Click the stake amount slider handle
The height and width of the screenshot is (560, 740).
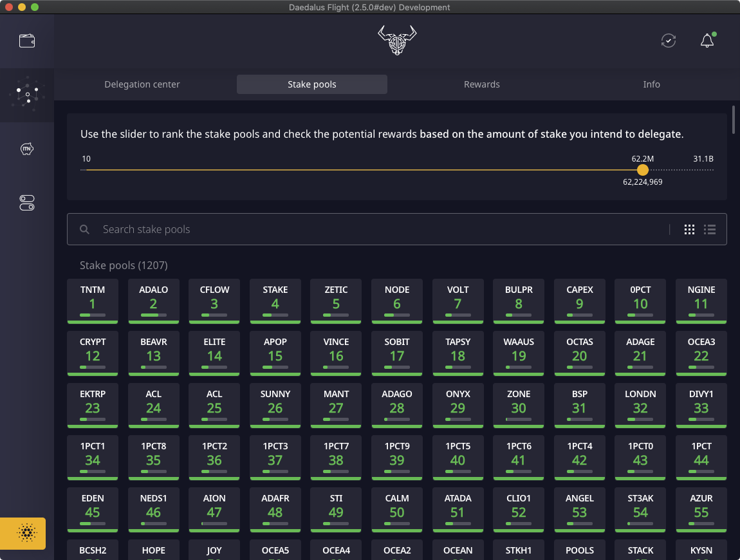[642, 170]
